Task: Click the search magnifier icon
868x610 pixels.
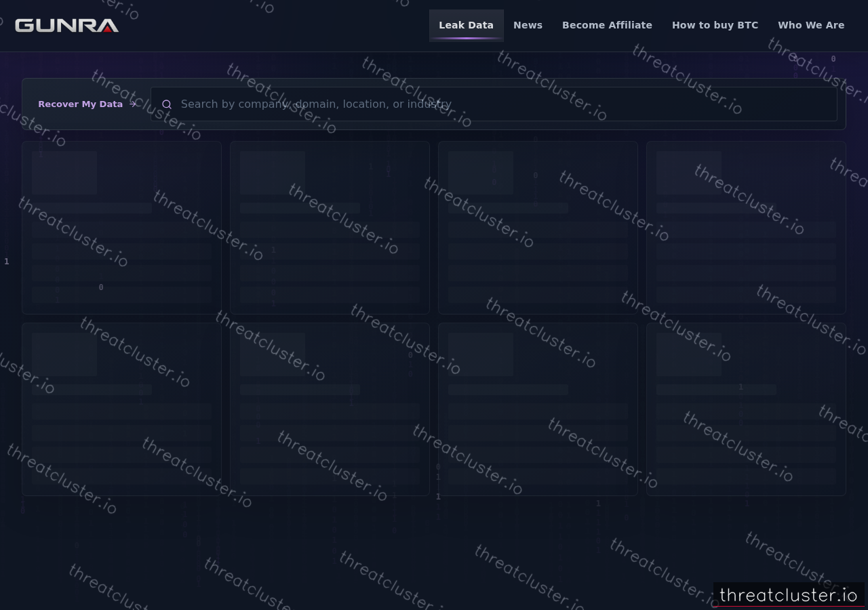Action: [x=167, y=104]
